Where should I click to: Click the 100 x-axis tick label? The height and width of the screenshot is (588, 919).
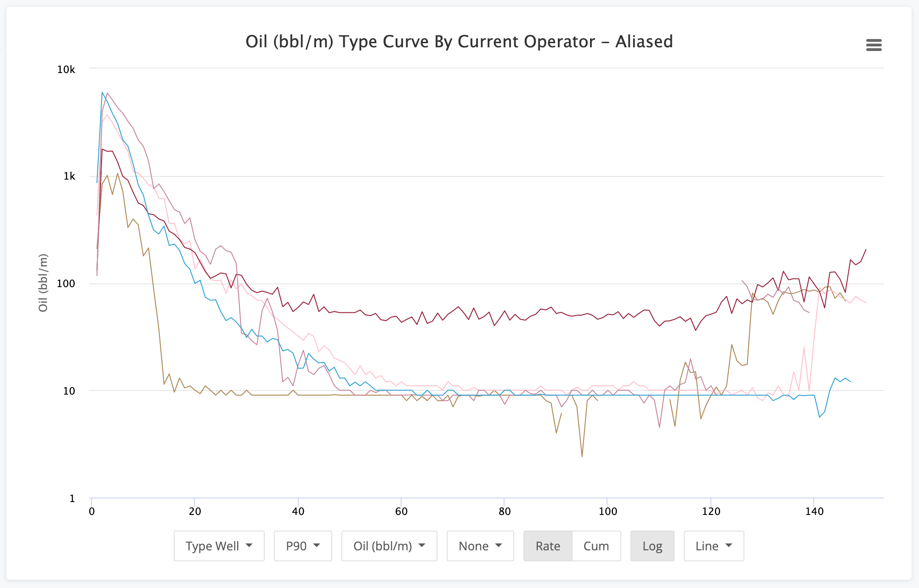pos(607,511)
